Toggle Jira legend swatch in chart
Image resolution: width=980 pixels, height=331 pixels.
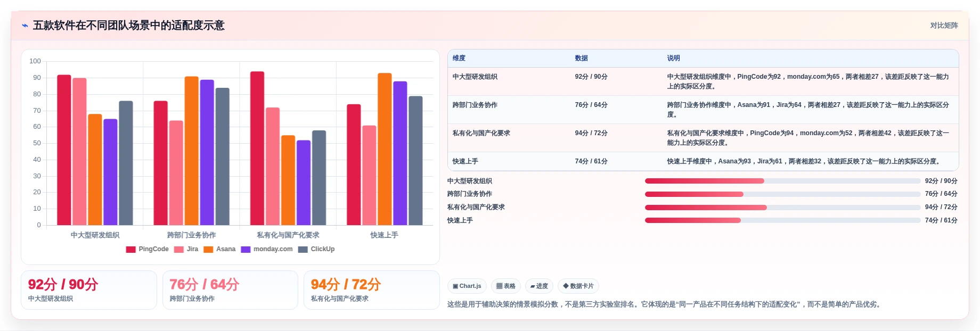[178, 249]
